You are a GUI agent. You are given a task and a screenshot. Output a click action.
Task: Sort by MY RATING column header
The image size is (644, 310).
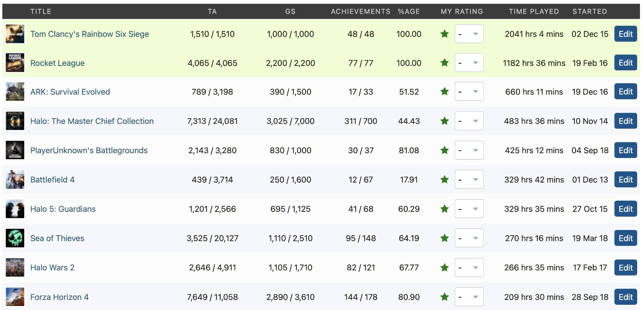(x=462, y=11)
